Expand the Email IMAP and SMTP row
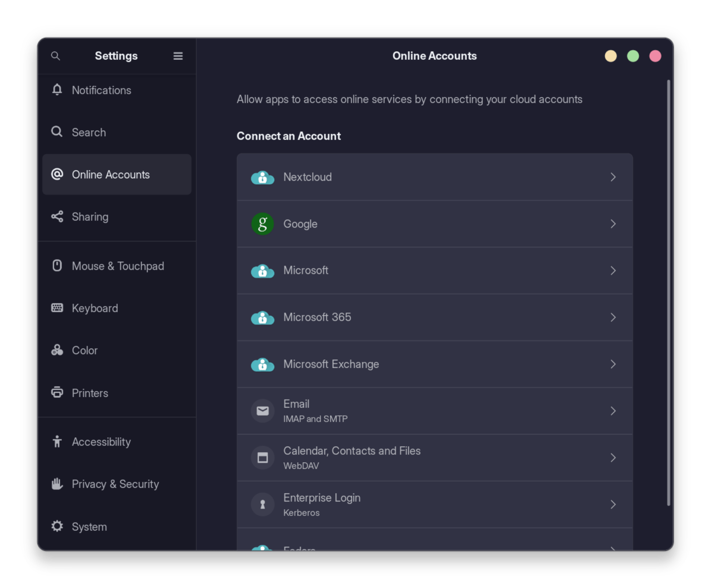The width and height of the screenshot is (711, 588). point(434,411)
